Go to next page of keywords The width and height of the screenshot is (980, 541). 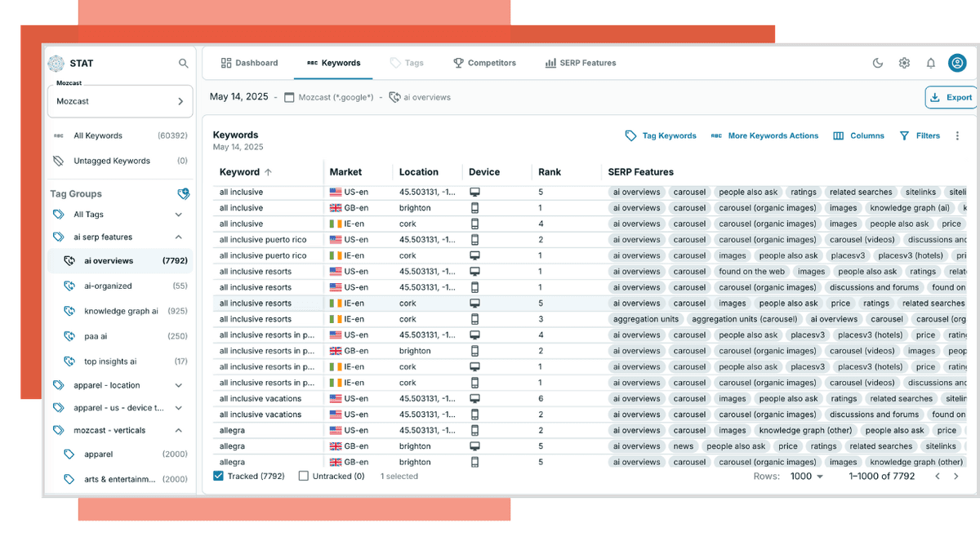pos(956,477)
